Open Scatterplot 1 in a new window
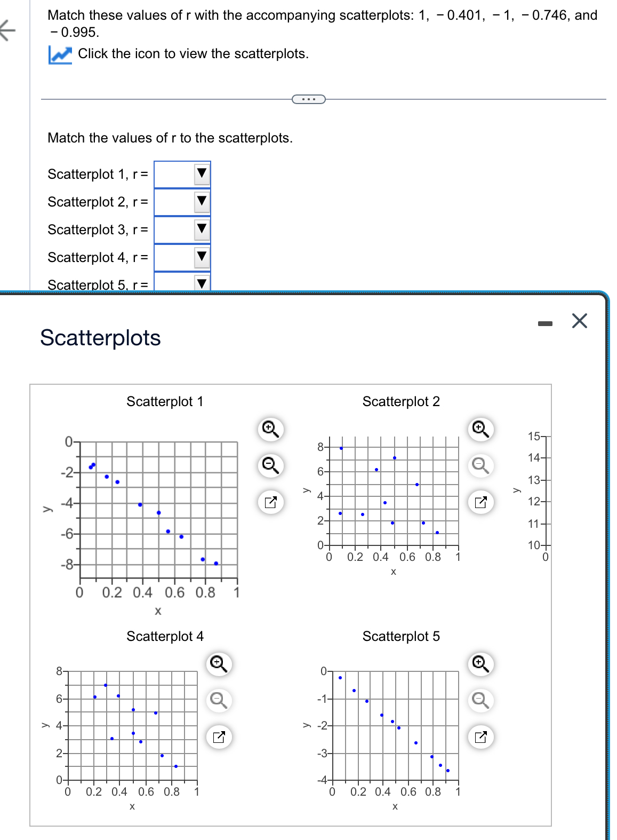This screenshot has width=617, height=840. coord(271,502)
